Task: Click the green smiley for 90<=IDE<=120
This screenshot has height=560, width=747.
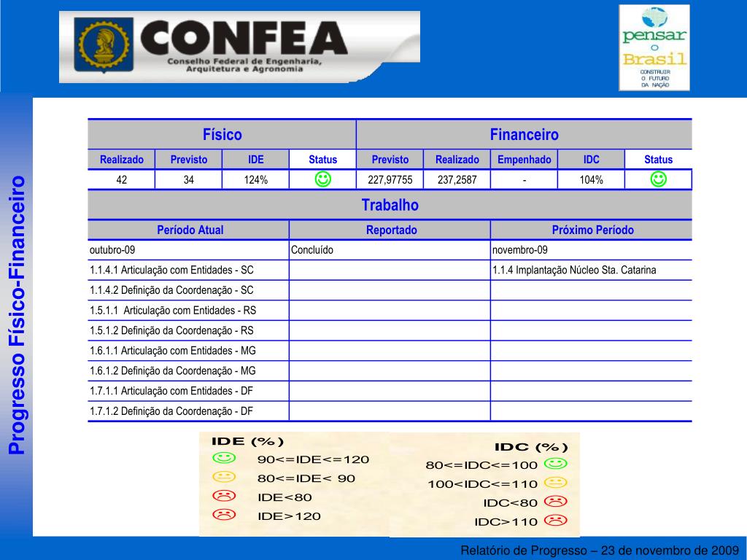Action: [x=224, y=458]
